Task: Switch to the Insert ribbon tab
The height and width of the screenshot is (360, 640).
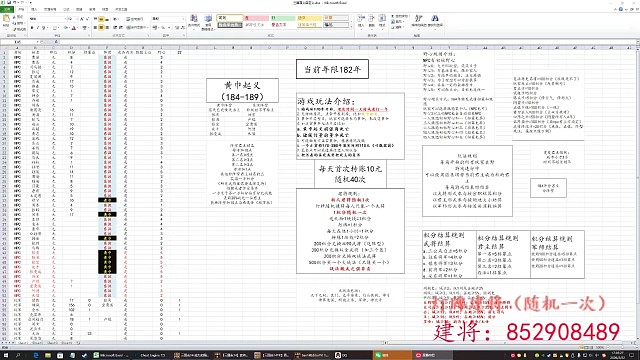Action: tap(34, 9)
